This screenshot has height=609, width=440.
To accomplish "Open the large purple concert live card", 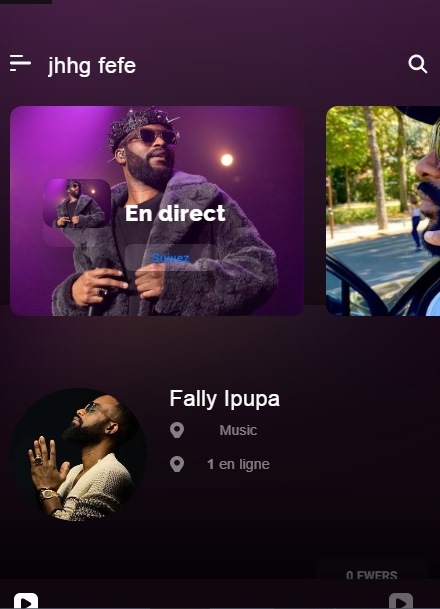I will (x=157, y=211).
